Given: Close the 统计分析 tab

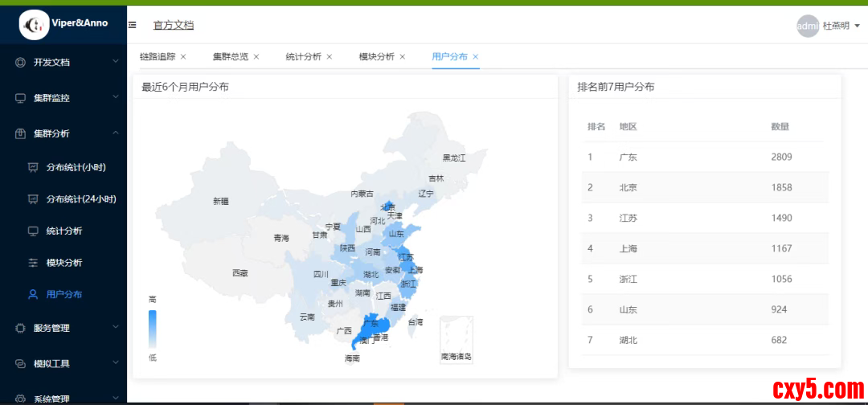Looking at the screenshot, I should tap(330, 57).
